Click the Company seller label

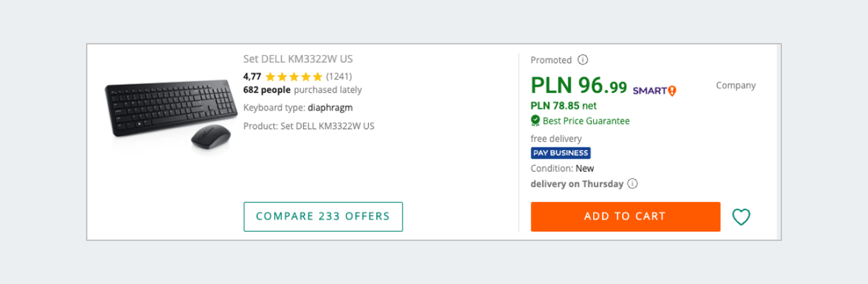click(x=736, y=85)
